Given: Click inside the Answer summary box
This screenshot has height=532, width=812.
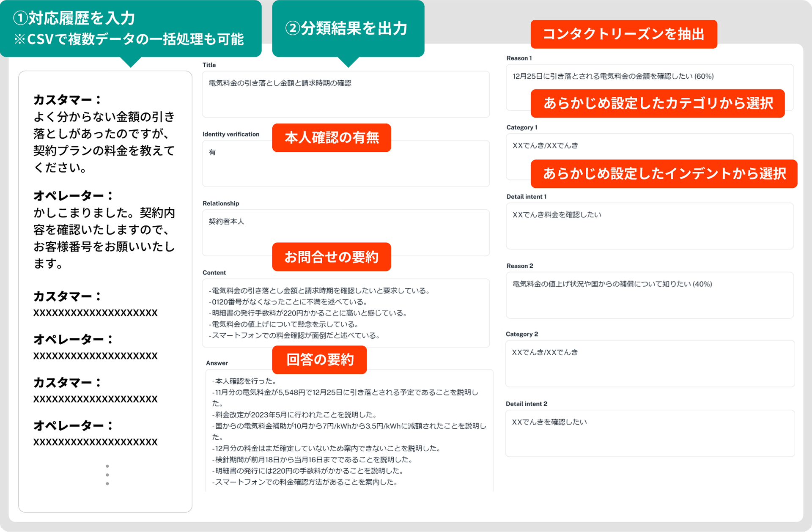Looking at the screenshot, I should point(349,431).
